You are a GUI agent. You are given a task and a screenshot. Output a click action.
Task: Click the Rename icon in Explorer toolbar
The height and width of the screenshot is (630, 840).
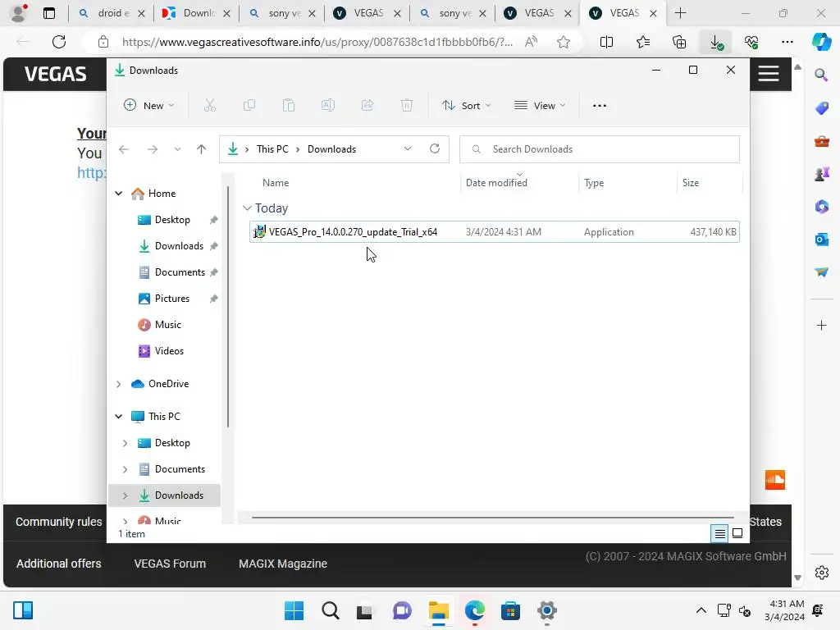tap(328, 106)
